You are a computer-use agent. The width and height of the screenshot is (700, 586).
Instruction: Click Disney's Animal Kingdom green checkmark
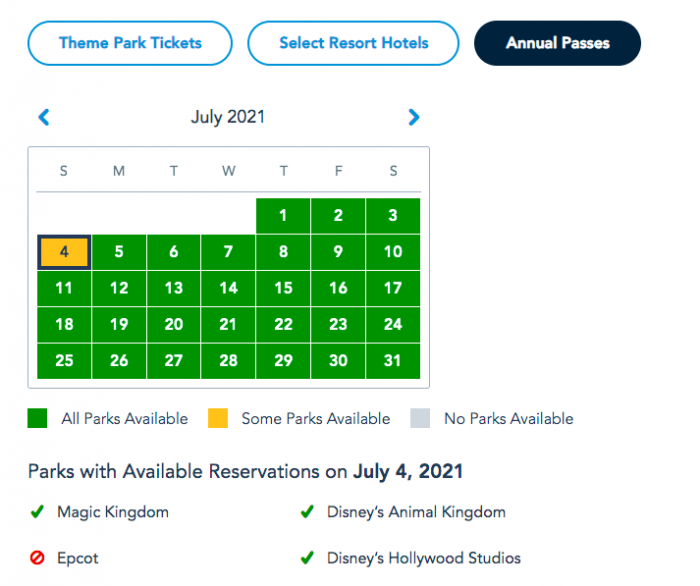tap(307, 513)
